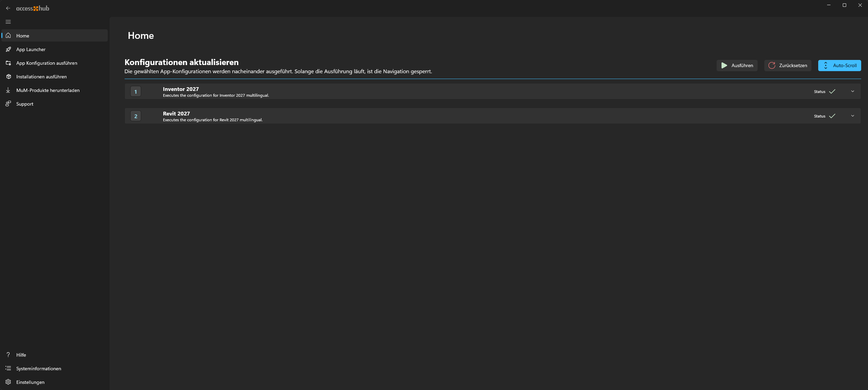The image size is (868, 390).
Task: Expand the Inventor 2027 row chevron
Action: [x=853, y=91]
